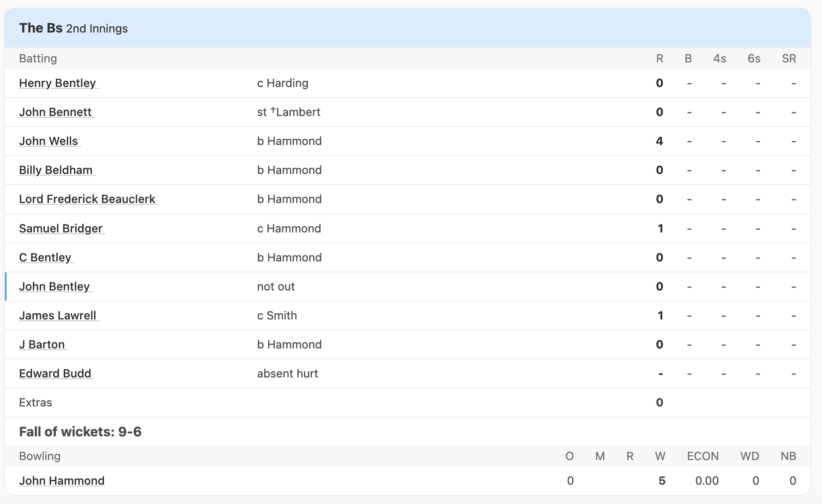Click The Bs 2nd Innings header
Screen dimensions: 822x504
coord(73,28)
